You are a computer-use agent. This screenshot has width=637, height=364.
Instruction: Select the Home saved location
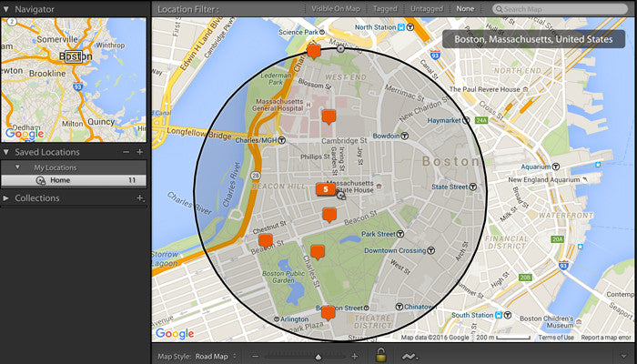(x=74, y=180)
